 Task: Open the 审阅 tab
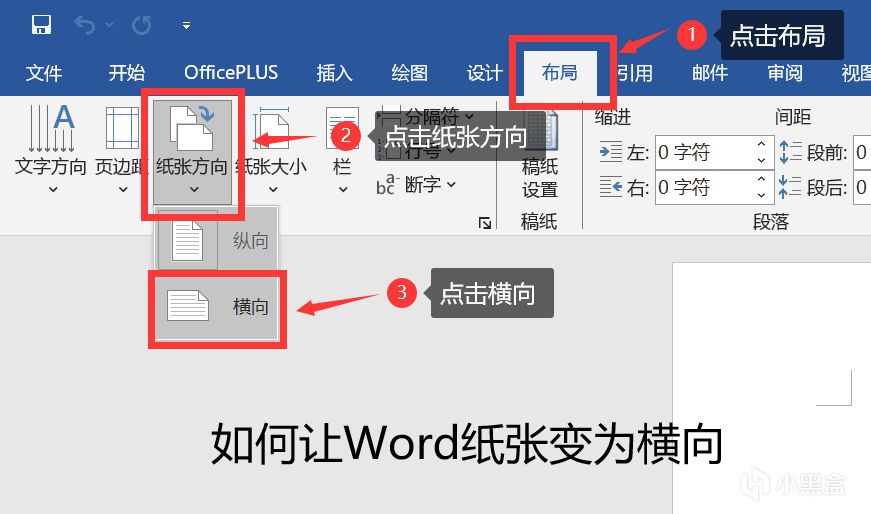[785, 73]
